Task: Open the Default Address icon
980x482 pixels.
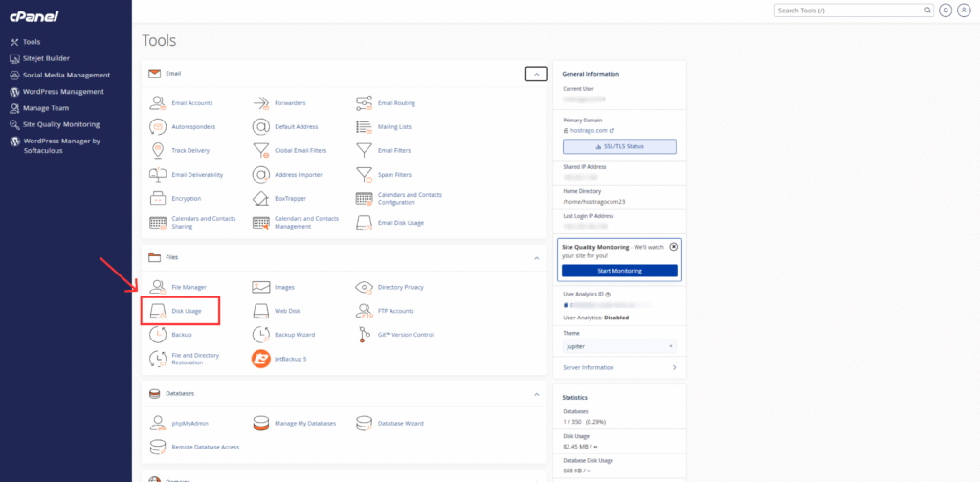Action: click(x=260, y=127)
